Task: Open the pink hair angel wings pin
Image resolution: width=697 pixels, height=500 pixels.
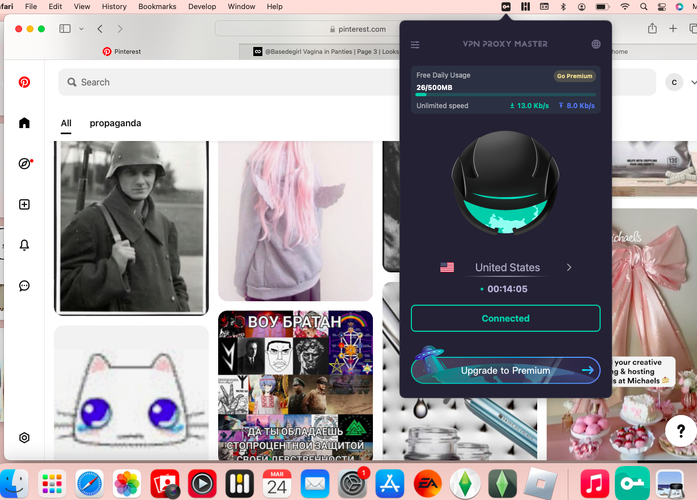Action: coord(295,221)
